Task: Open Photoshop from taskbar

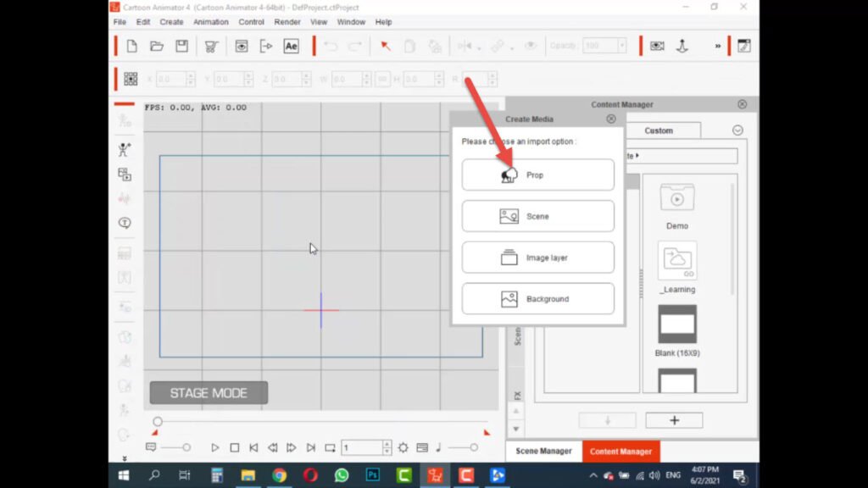Action: coord(373,476)
